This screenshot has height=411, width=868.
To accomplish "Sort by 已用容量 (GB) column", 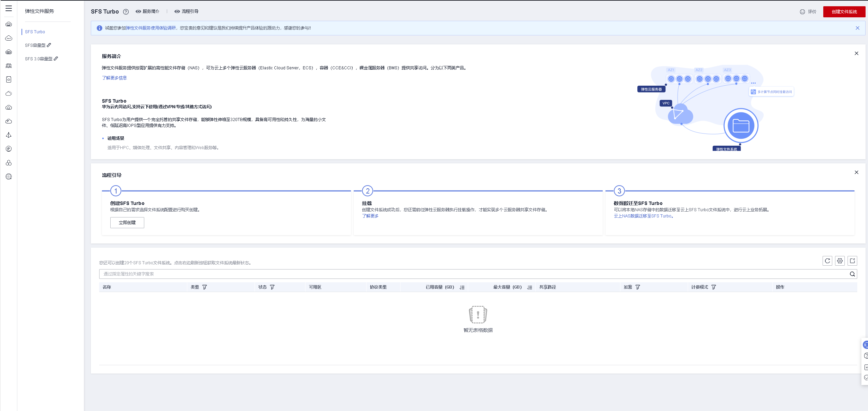I will (462, 287).
